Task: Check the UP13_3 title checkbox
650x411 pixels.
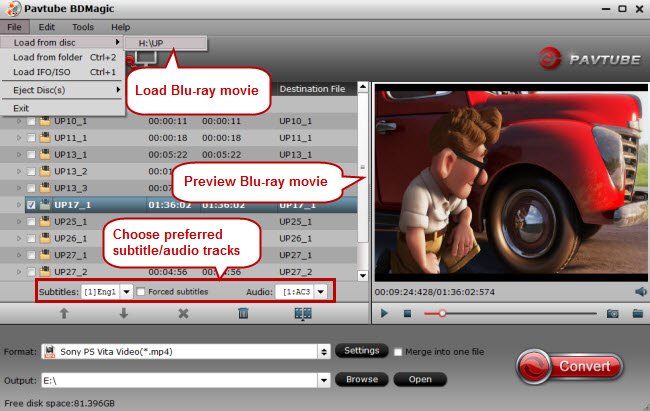Action: click(31, 188)
